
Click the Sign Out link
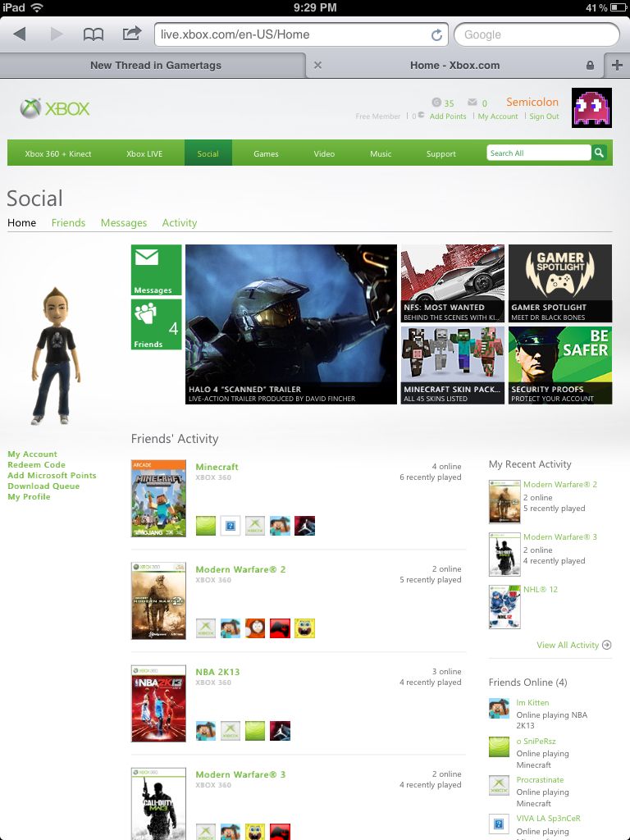(544, 116)
